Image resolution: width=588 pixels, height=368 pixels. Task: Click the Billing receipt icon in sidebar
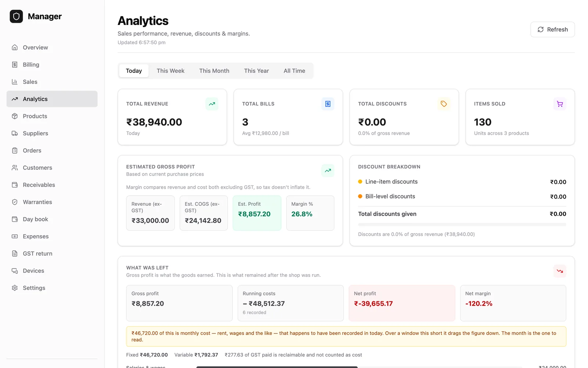tap(15, 65)
